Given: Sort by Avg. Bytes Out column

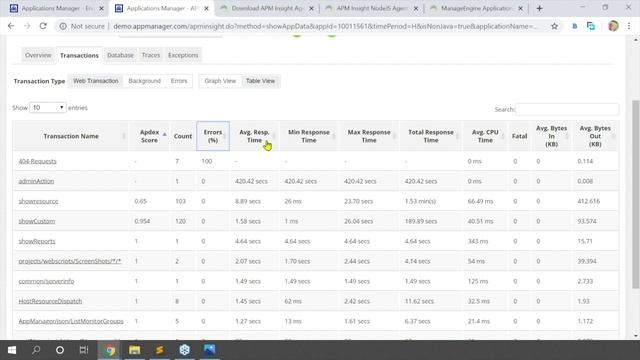Looking at the screenshot, I should [595, 136].
